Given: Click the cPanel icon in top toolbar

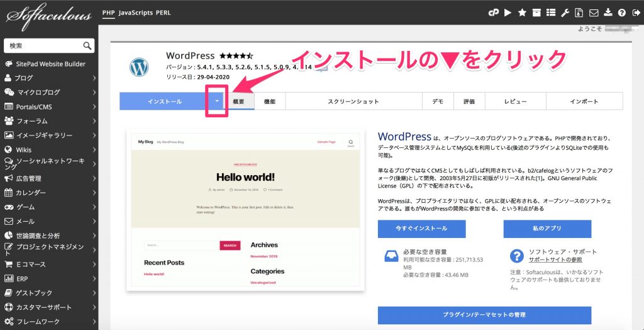Looking at the screenshot, I should tap(494, 13).
